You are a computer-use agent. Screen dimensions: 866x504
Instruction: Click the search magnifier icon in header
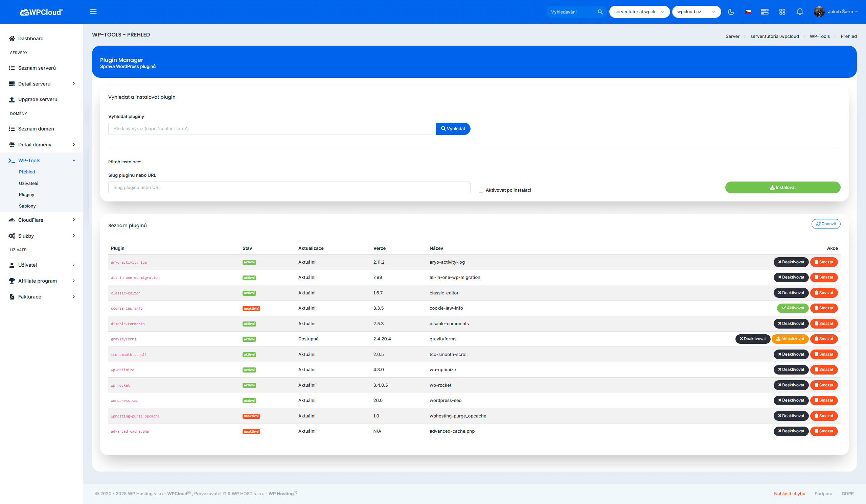(x=600, y=12)
